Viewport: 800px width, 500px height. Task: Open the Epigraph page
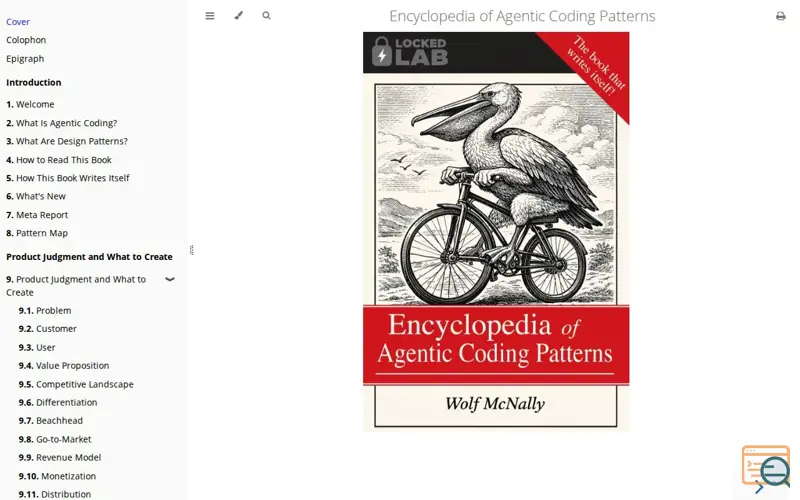tap(25, 59)
